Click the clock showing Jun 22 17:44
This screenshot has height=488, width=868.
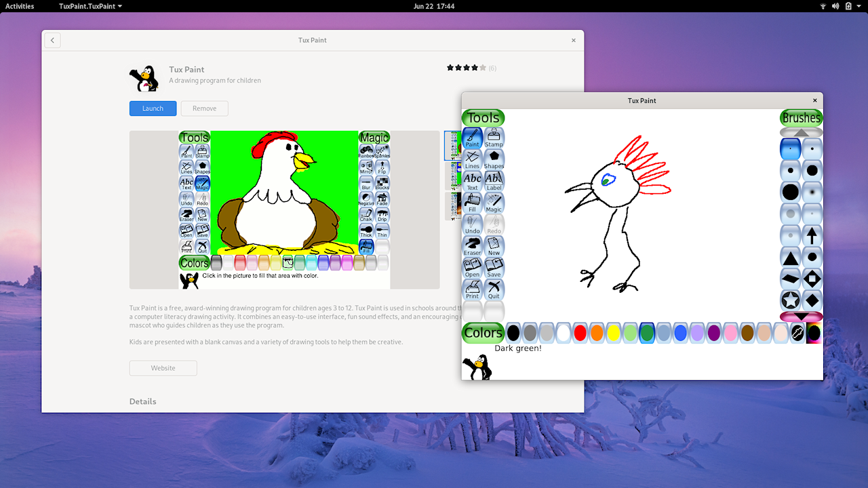point(434,6)
